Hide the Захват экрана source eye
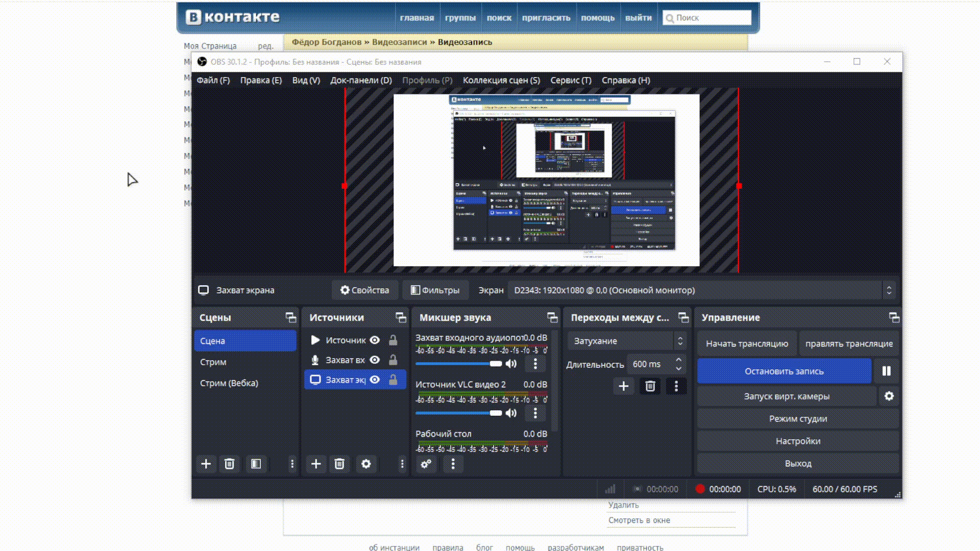980x551 pixels. pos(375,380)
